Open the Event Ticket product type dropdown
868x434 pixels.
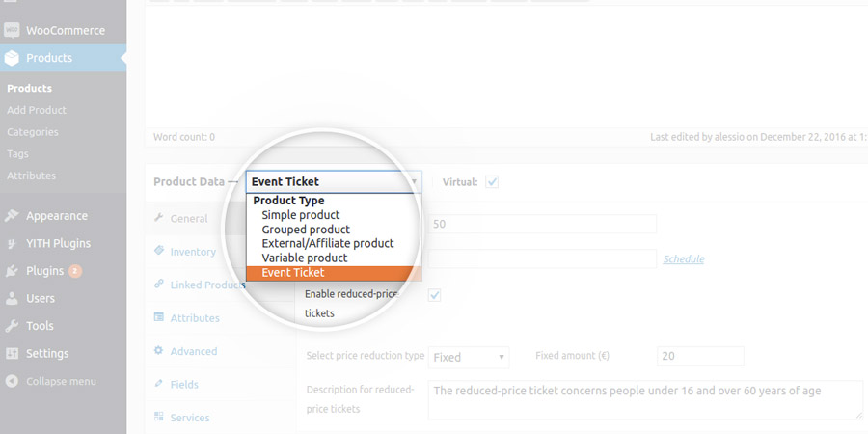[x=335, y=181]
